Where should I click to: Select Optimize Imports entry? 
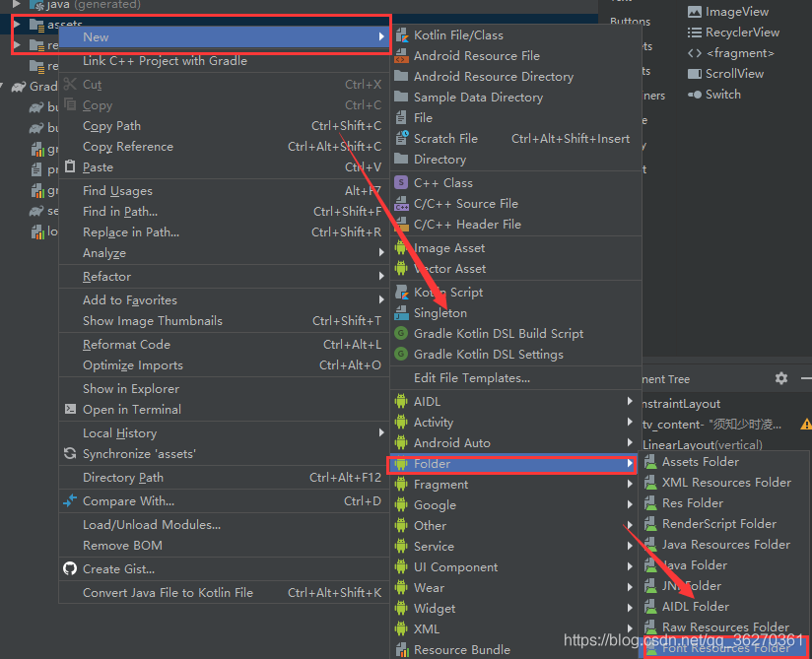225,364
